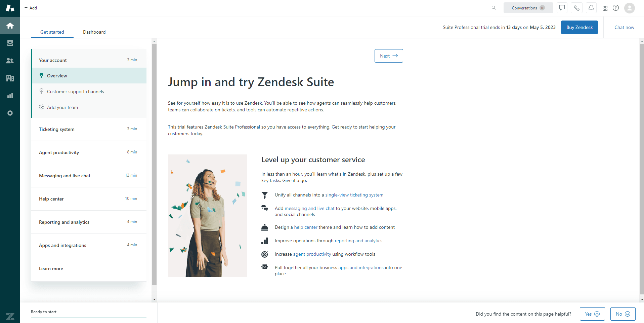Open the Zendesk products grid icon

click(x=605, y=8)
